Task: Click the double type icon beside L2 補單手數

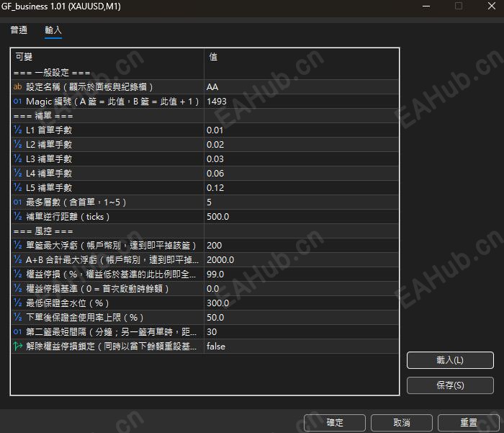Action: tap(18, 144)
